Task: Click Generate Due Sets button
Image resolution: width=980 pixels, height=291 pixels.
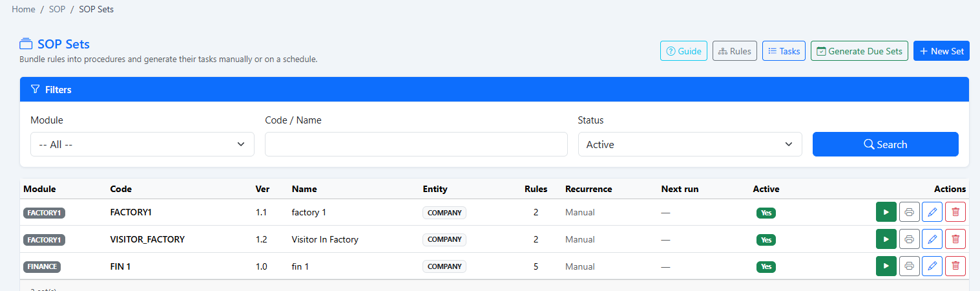Action: pos(859,51)
